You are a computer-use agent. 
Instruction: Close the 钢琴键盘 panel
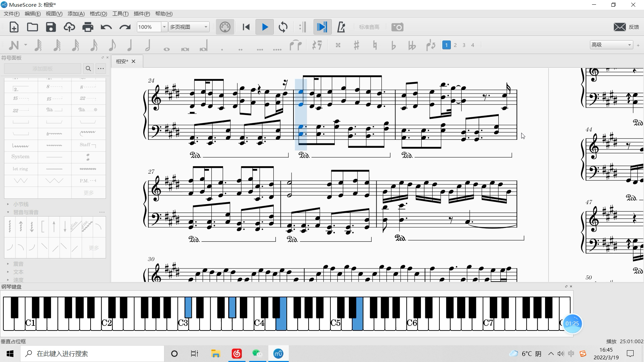[x=571, y=287]
